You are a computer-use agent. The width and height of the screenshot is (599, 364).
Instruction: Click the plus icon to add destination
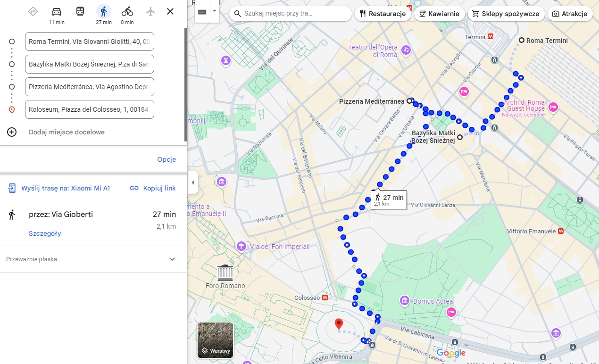pyautogui.click(x=12, y=132)
